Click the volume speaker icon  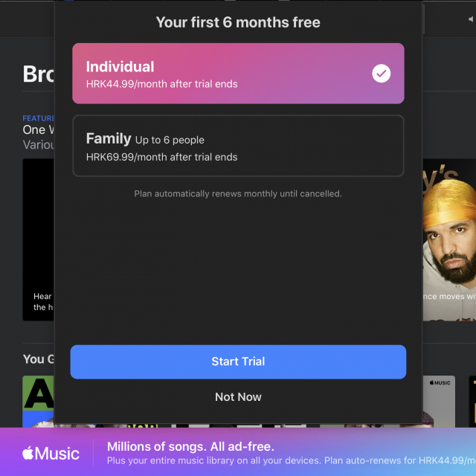coord(471,19)
